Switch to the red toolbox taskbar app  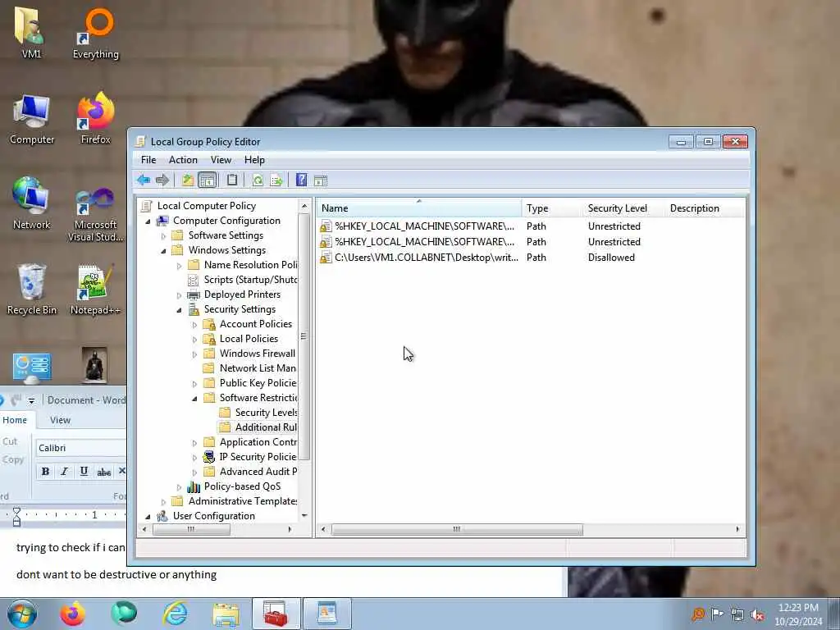[276, 614]
